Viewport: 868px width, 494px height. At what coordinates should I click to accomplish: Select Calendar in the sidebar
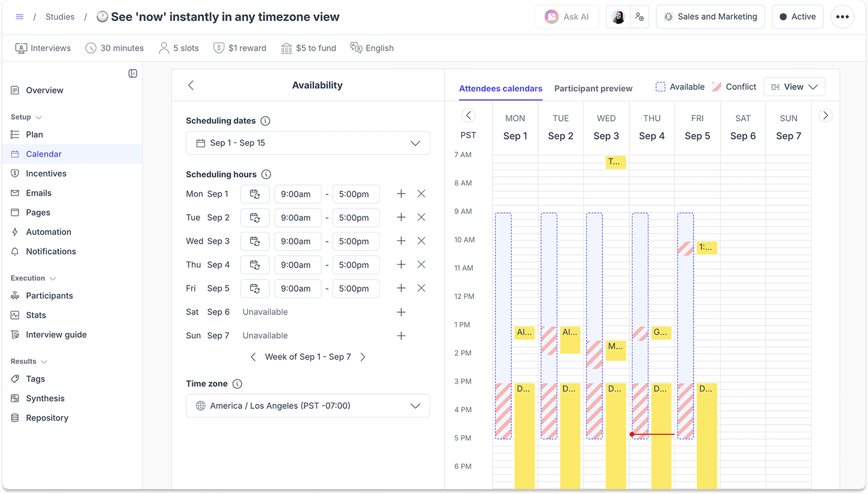[72, 154]
